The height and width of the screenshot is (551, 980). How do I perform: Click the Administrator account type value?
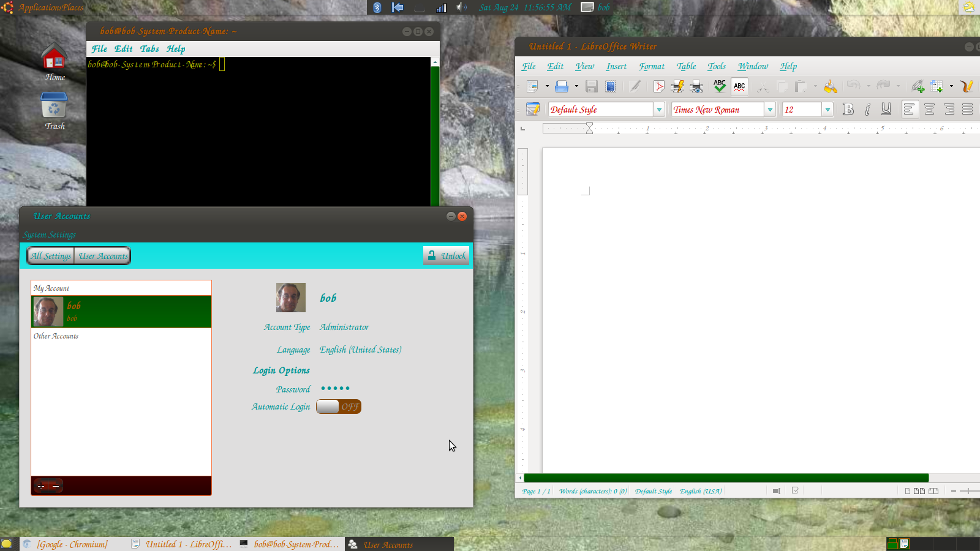[x=344, y=327]
